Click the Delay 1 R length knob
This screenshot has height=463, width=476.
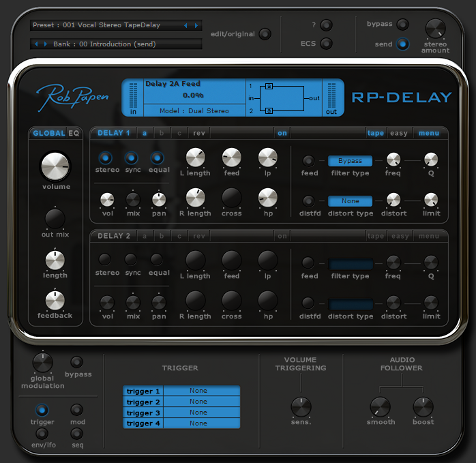[196, 198]
